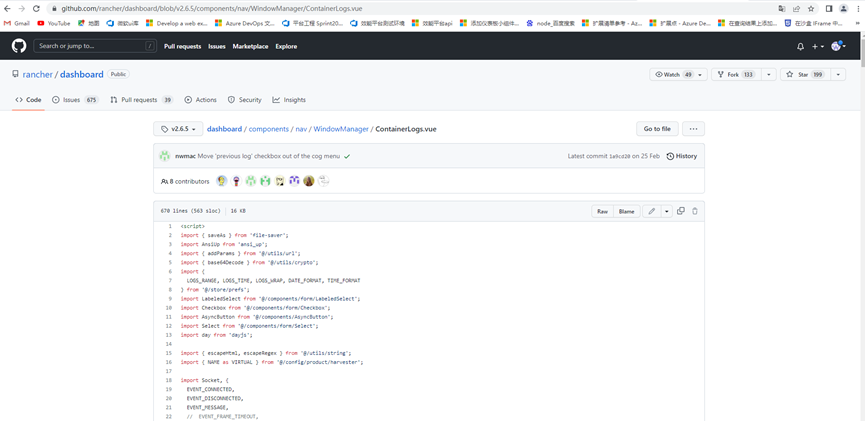This screenshot has height=421, width=865.
Task: Star the repository
Action: tap(805, 74)
